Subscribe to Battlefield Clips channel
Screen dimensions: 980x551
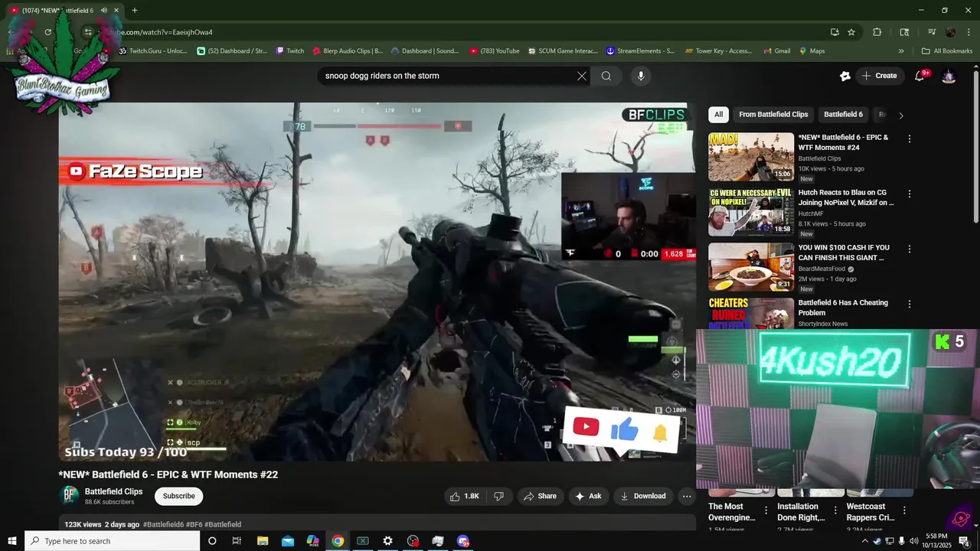(178, 496)
